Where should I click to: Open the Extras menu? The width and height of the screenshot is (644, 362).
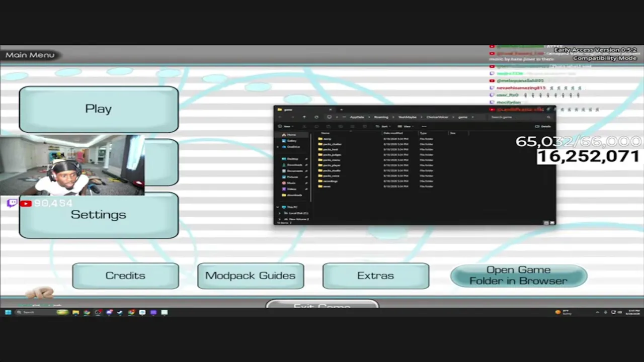[x=376, y=276]
